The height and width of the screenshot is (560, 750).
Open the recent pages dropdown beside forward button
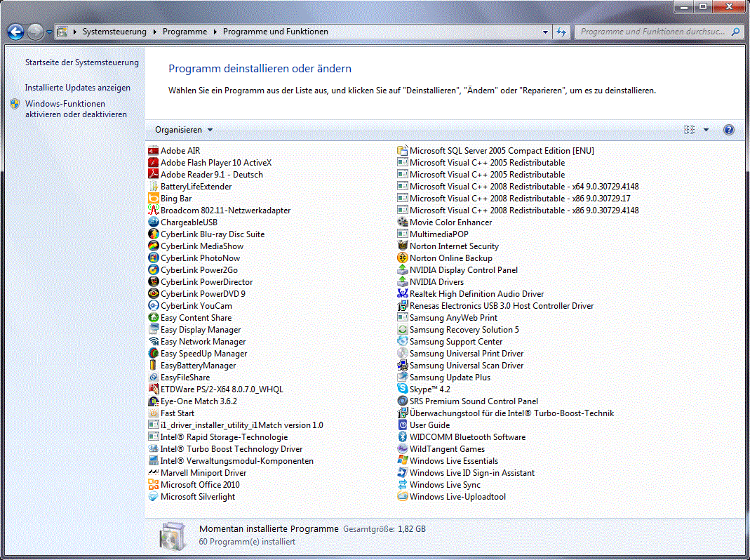[x=49, y=32]
